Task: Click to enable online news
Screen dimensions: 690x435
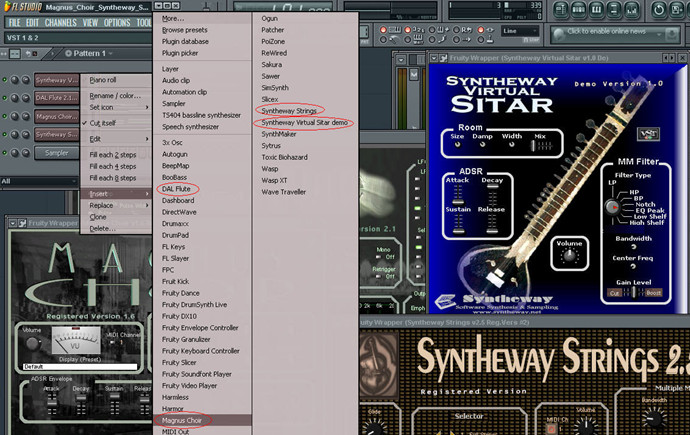Action: (x=606, y=31)
